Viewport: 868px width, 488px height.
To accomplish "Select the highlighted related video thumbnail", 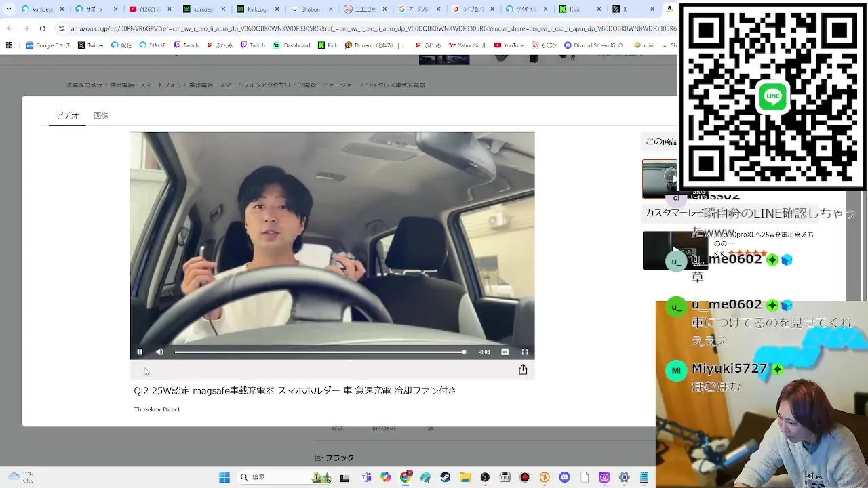I will point(660,179).
